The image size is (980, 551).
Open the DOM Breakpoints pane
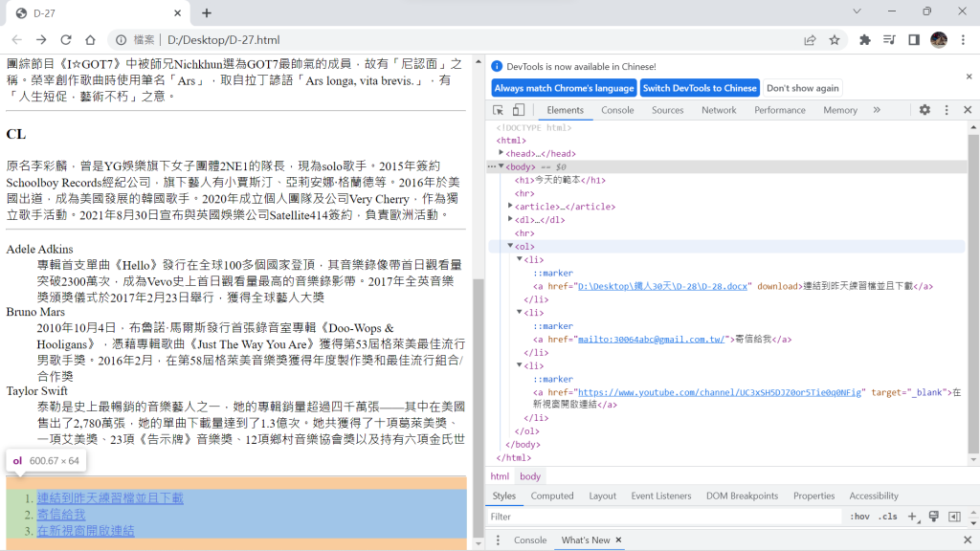pos(742,496)
